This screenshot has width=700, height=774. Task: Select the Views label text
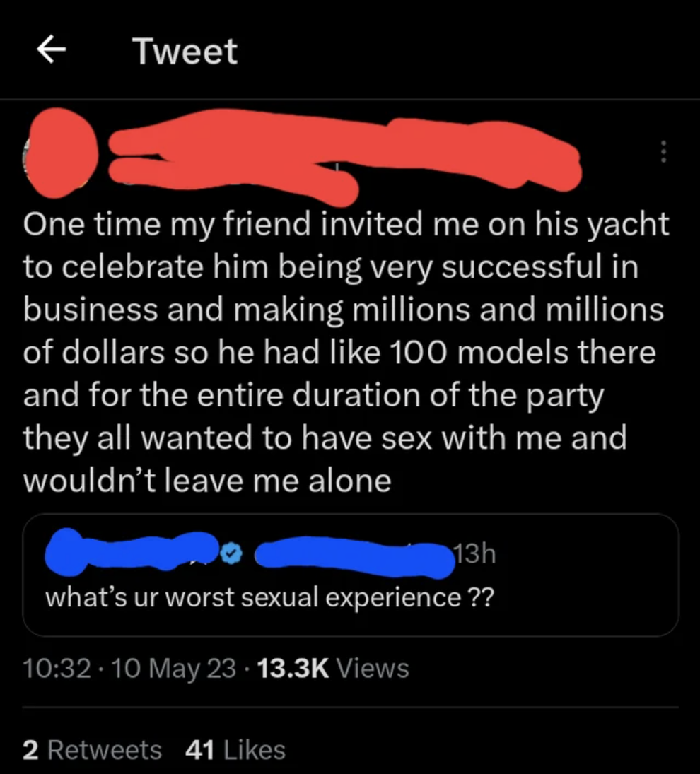coord(373,667)
